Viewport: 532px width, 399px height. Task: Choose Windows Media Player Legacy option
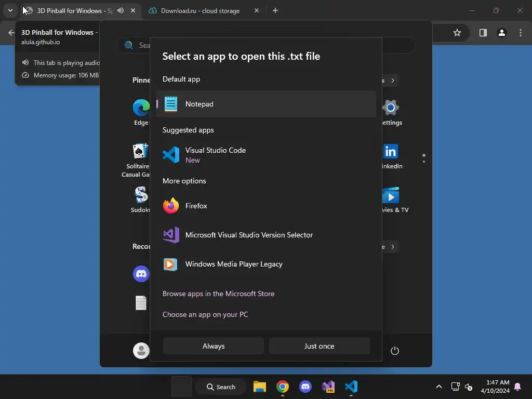pos(266,264)
